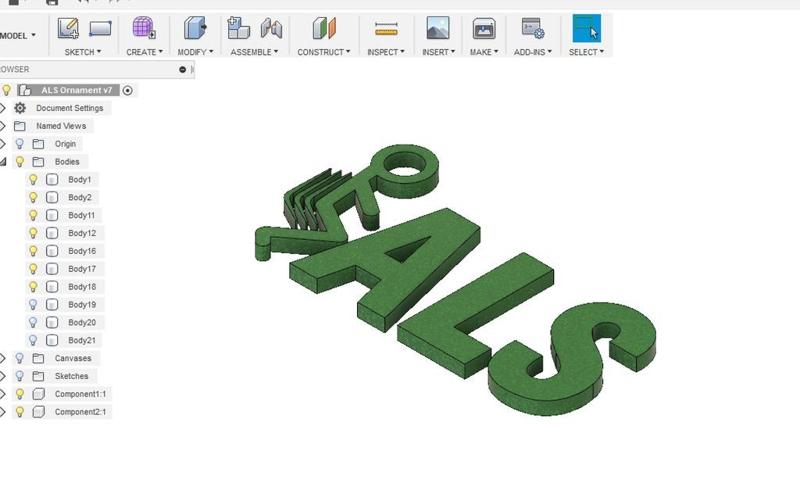
Task: Click the Origin folder icon
Action: point(38,144)
